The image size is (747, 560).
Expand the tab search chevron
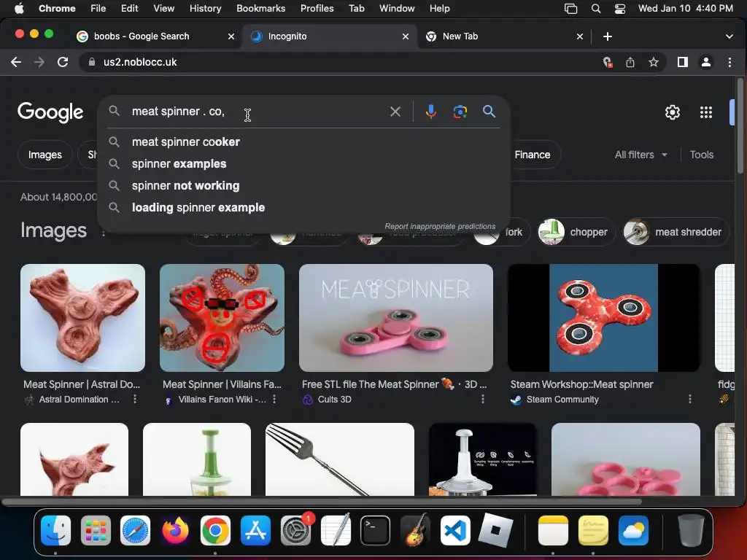click(729, 36)
